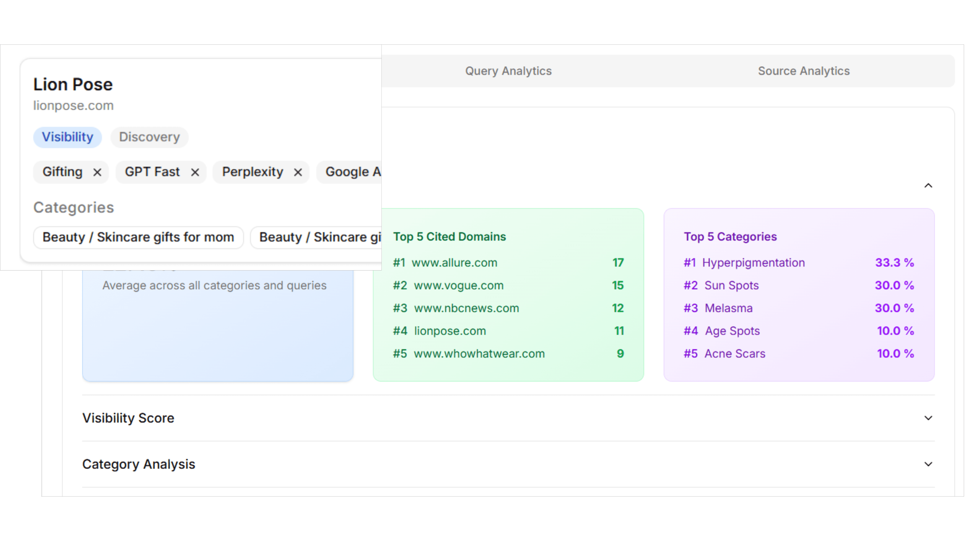Viewport: 980px width, 541px height.
Task: Select the Hyperpigmentation category row
Action: (753, 262)
